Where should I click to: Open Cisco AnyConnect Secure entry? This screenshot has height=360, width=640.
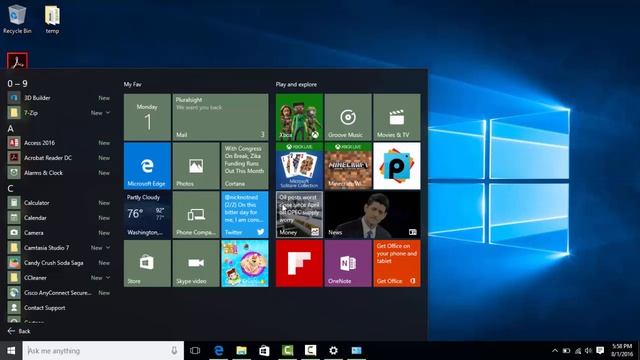[x=59, y=293]
